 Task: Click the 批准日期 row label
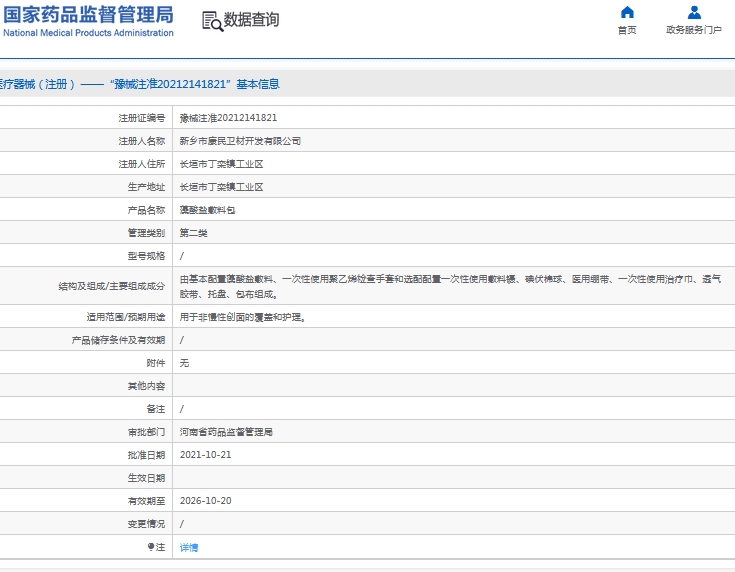click(x=146, y=455)
